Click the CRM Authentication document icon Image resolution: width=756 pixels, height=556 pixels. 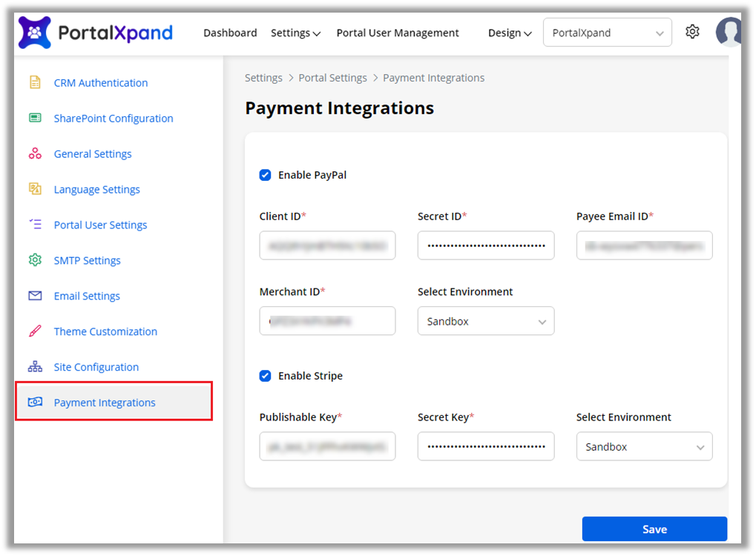click(x=35, y=82)
